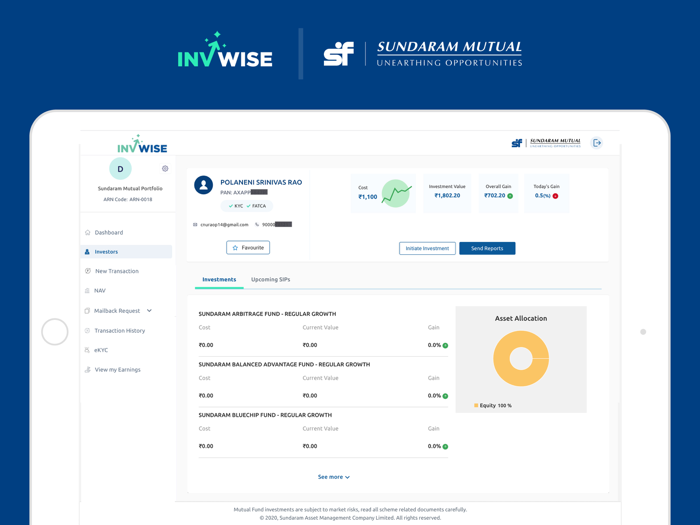This screenshot has width=700, height=525.
Task: Select Investors in the sidebar
Action: point(126,252)
